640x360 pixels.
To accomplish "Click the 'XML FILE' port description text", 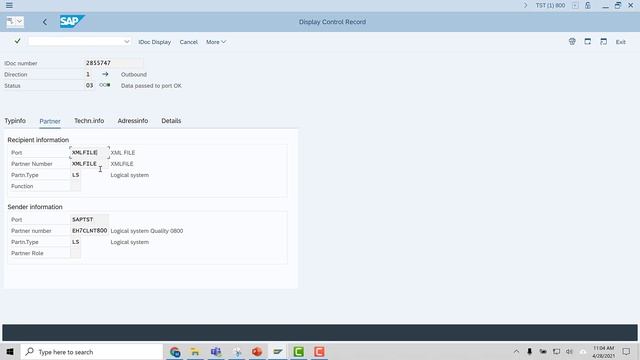I will 122,152.
